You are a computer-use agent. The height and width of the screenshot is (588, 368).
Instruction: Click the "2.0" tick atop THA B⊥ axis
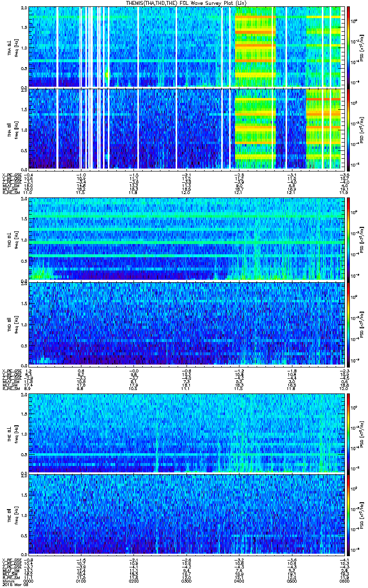(25, 8)
